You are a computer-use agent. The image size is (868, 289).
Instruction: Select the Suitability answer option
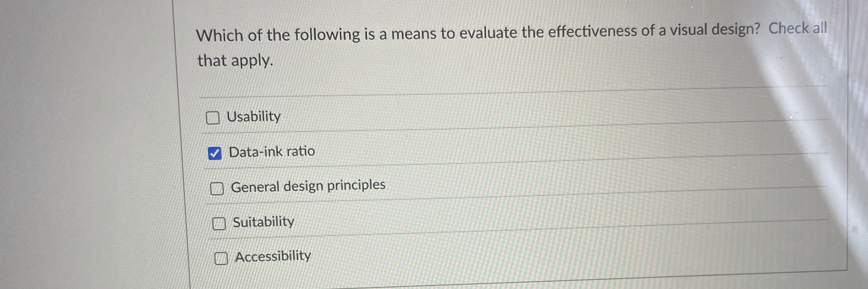click(x=220, y=223)
